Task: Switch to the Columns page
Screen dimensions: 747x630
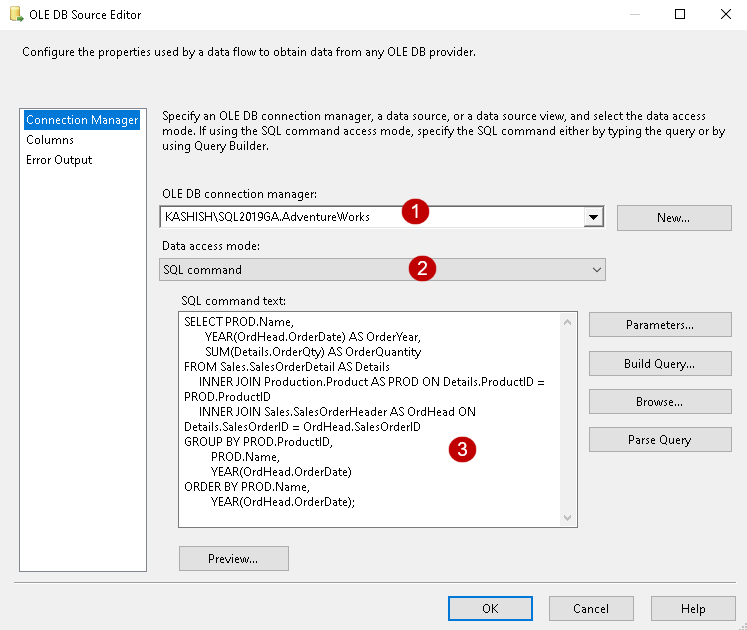Action: tap(50, 140)
